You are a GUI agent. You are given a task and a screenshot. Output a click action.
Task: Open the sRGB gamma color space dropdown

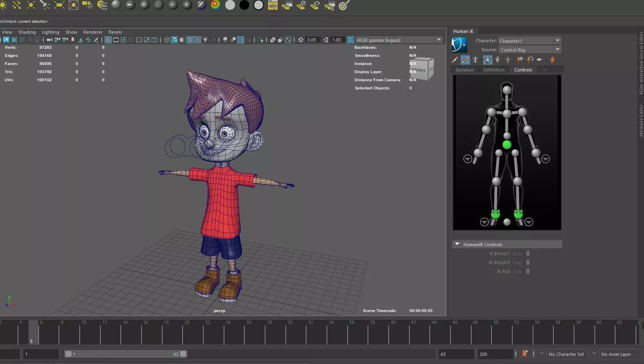point(398,40)
